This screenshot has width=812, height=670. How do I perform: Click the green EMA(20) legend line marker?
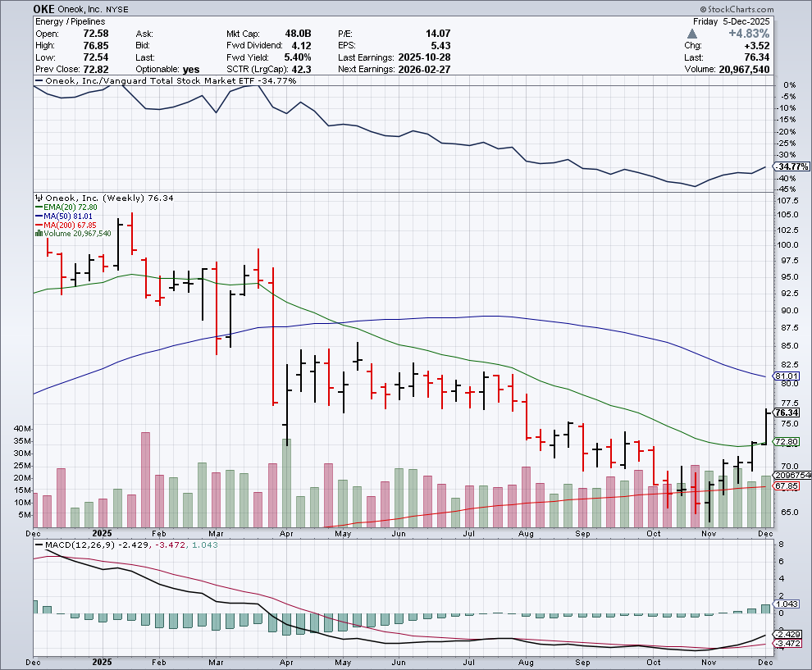(x=37, y=207)
